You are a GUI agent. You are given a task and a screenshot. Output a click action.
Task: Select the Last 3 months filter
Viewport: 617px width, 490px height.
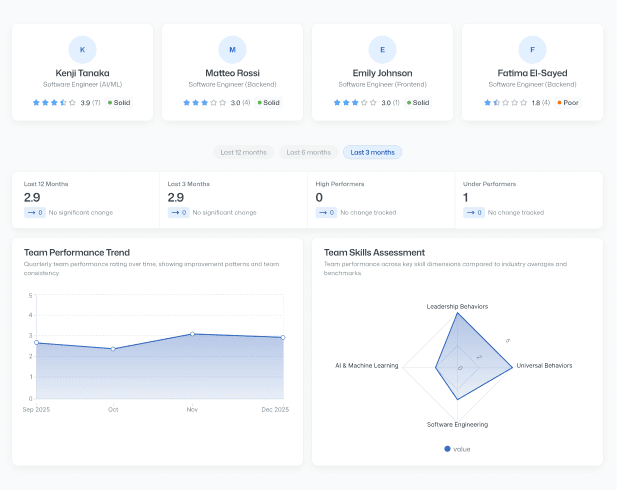pyautogui.click(x=372, y=152)
